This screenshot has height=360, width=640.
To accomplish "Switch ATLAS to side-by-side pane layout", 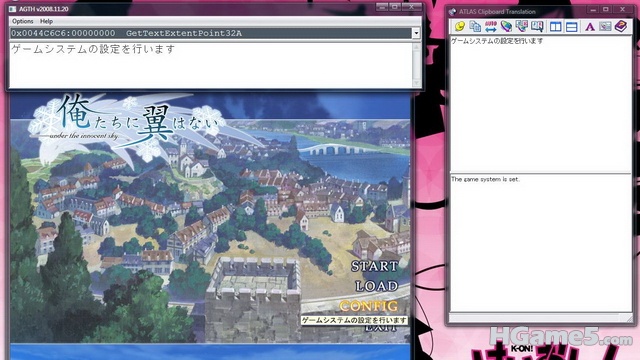I will pyautogui.click(x=556, y=27).
